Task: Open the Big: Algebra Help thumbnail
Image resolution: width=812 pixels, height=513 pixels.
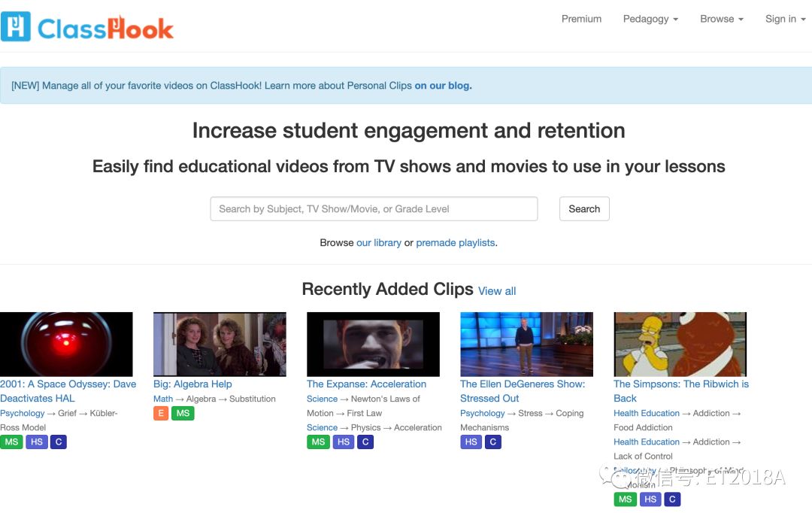Action: (x=220, y=344)
